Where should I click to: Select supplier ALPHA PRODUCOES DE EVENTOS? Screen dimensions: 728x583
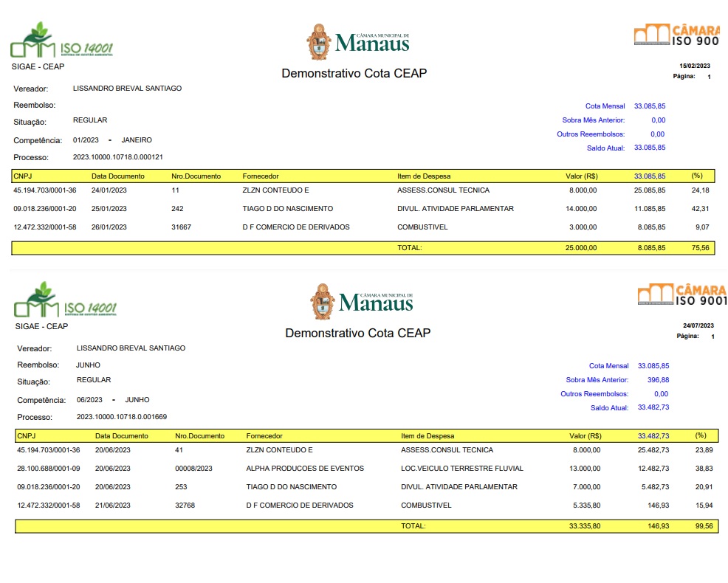pyautogui.click(x=305, y=469)
